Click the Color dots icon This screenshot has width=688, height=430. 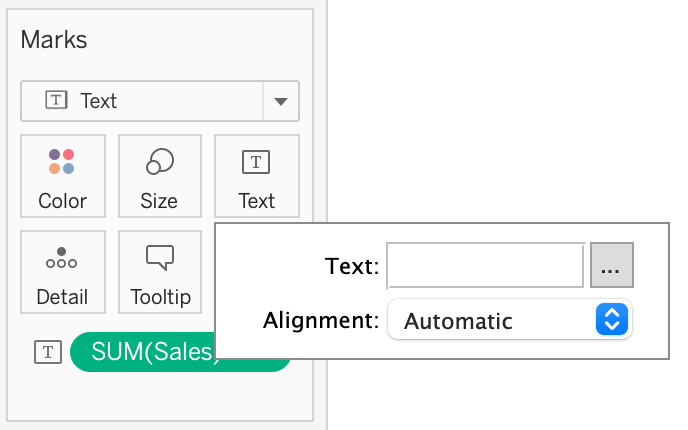(62, 161)
